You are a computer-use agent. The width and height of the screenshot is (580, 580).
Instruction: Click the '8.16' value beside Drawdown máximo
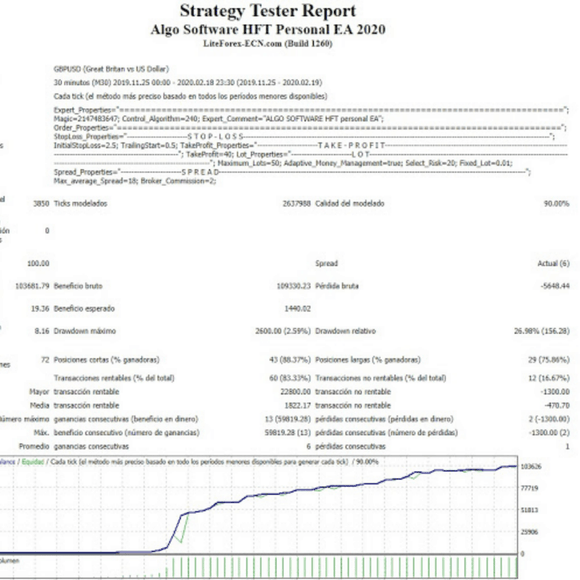point(42,331)
